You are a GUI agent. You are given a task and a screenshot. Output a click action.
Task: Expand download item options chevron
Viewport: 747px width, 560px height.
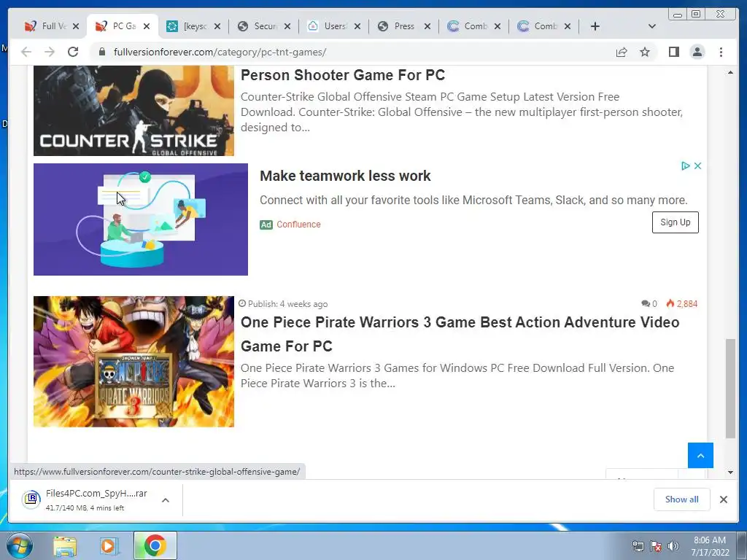point(166,500)
